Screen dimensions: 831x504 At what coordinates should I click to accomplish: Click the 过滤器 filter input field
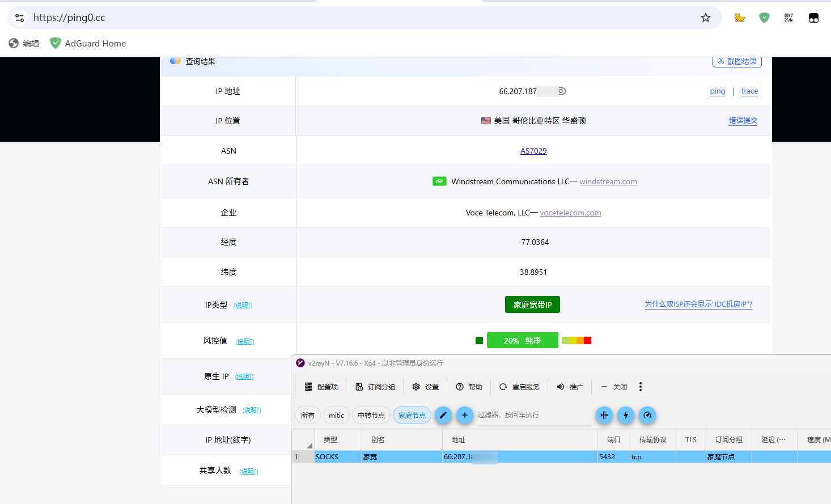[533, 415]
